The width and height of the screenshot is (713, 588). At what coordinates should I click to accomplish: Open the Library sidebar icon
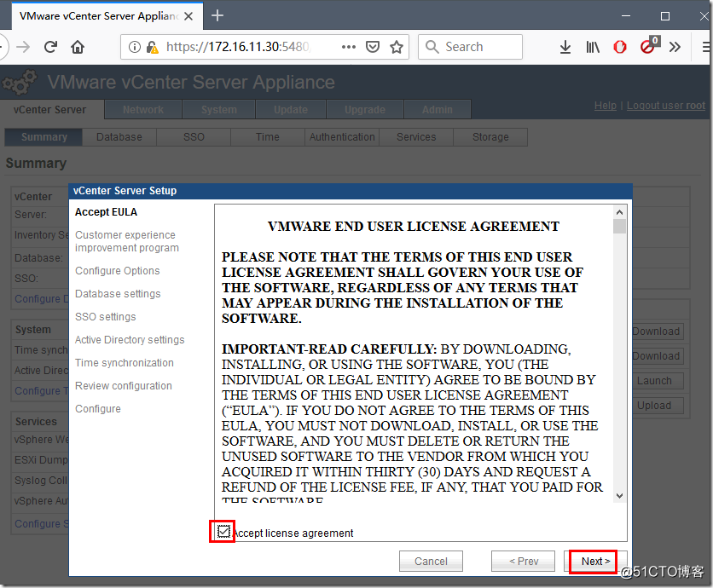[593, 47]
